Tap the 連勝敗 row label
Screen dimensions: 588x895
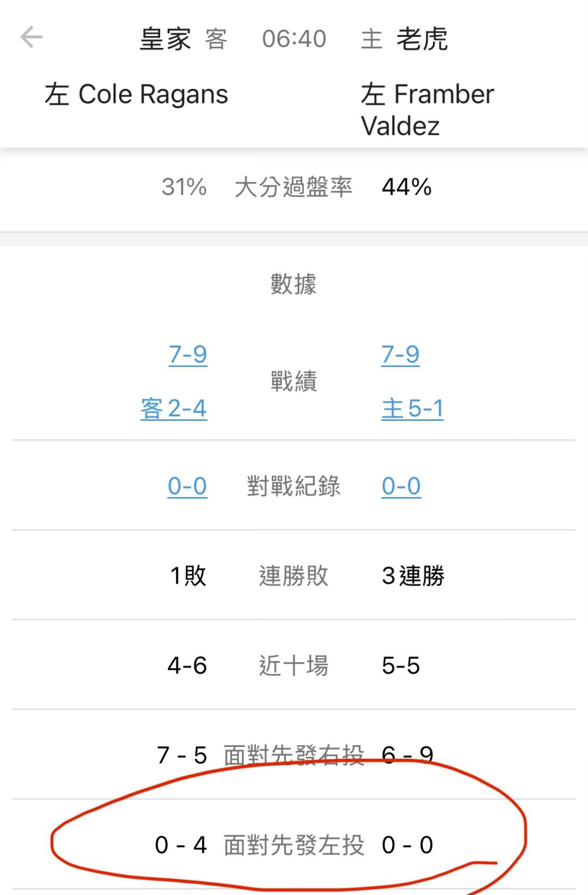pyautogui.click(x=293, y=575)
